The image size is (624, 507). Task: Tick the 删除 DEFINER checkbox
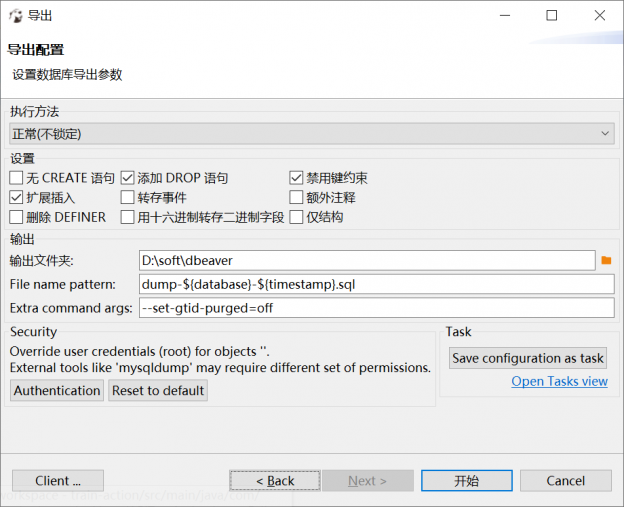16,217
